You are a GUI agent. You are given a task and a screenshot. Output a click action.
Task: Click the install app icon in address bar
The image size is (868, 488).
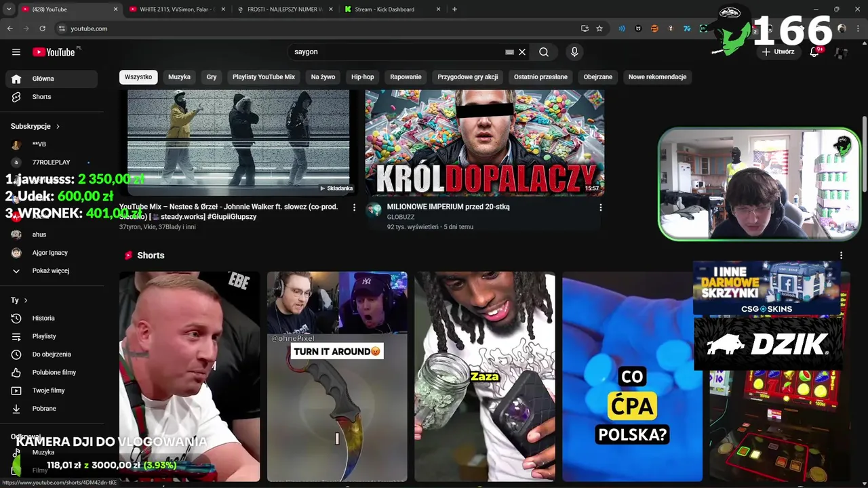point(585,28)
